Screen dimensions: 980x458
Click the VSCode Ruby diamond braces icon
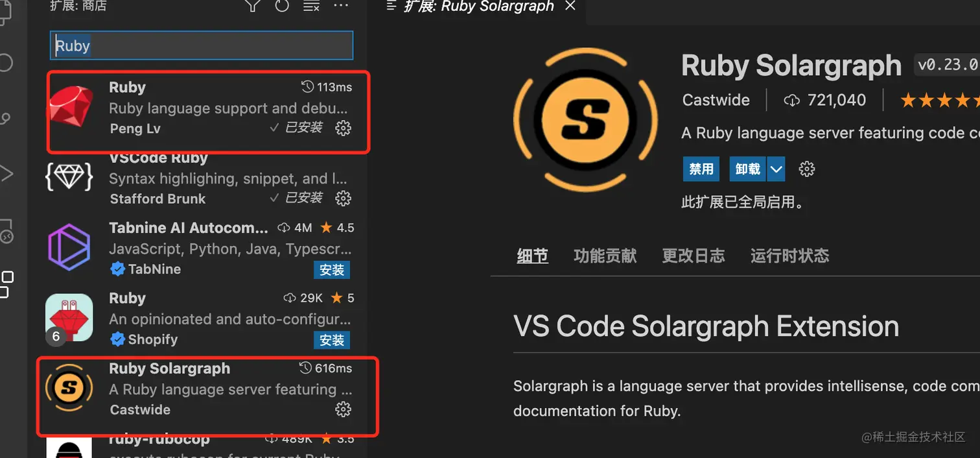point(69,176)
